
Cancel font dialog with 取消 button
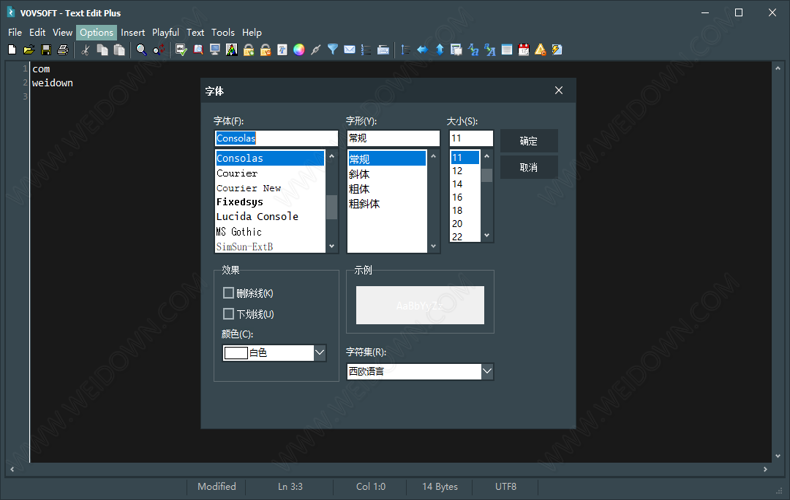click(529, 167)
